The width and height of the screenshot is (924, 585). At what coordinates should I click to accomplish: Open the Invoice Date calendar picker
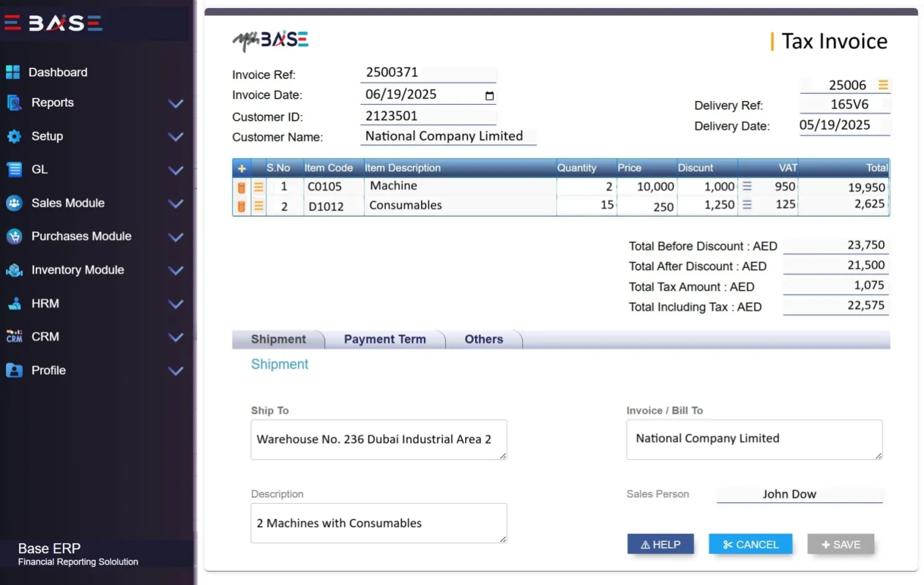[x=489, y=96]
